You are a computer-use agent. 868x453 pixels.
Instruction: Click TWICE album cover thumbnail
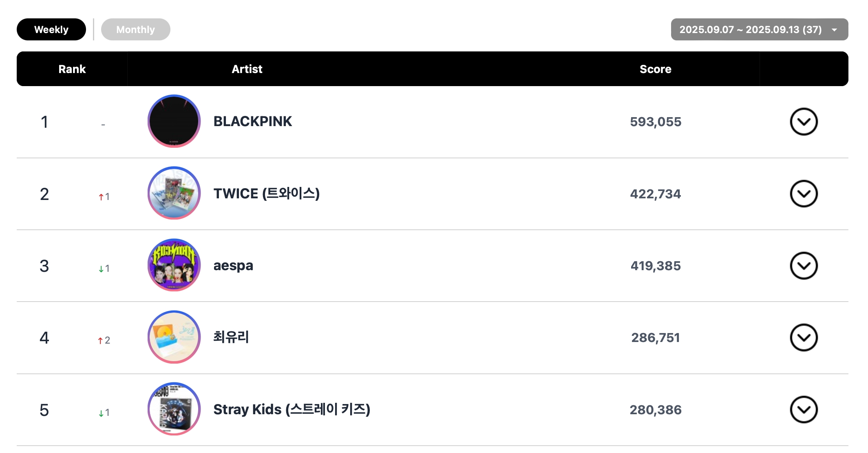174,193
